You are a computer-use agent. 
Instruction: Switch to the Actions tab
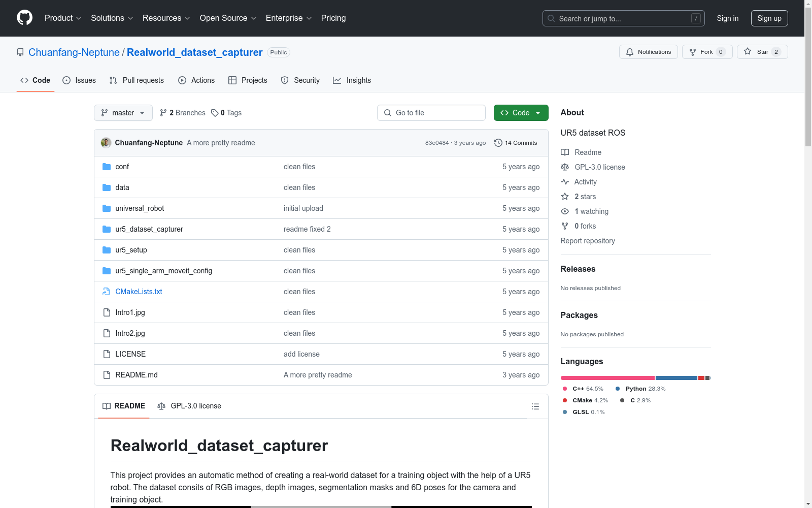(x=196, y=80)
